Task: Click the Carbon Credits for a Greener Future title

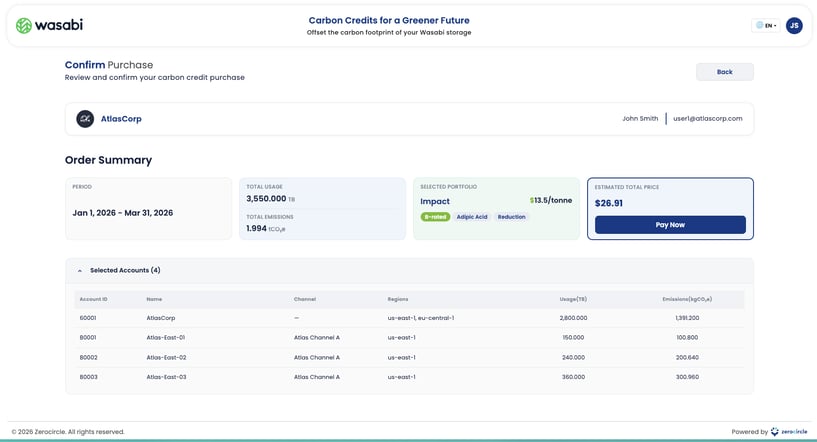Action: pyautogui.click(x=389, y=20)
